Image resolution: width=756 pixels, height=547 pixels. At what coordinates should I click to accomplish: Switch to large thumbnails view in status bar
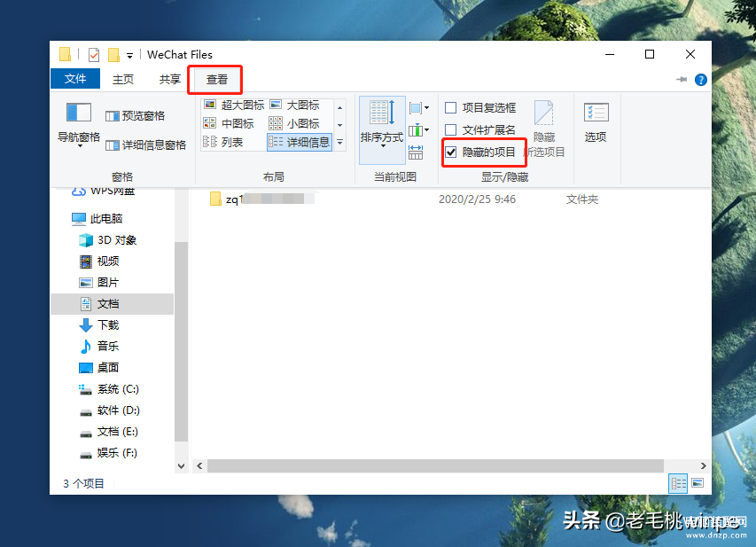click(x=698, y=483)
